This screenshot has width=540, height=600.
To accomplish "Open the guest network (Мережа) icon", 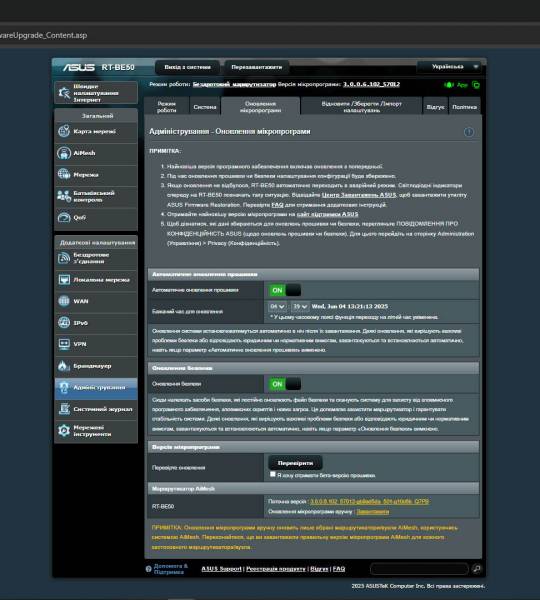I will 64,174.
